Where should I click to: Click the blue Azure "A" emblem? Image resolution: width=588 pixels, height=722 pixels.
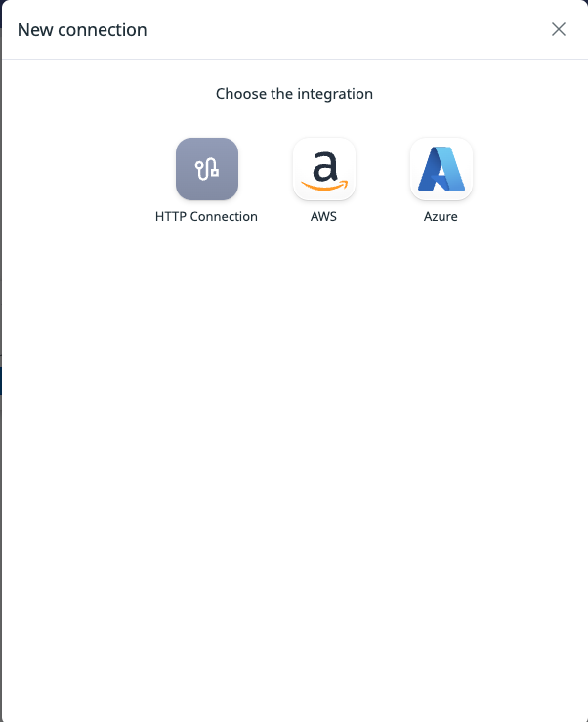point(441,169)
